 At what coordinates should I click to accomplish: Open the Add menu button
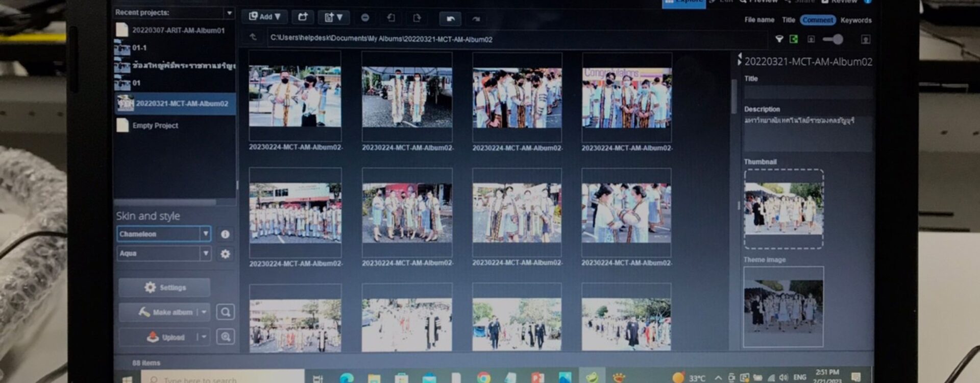(x=264, y=17)
